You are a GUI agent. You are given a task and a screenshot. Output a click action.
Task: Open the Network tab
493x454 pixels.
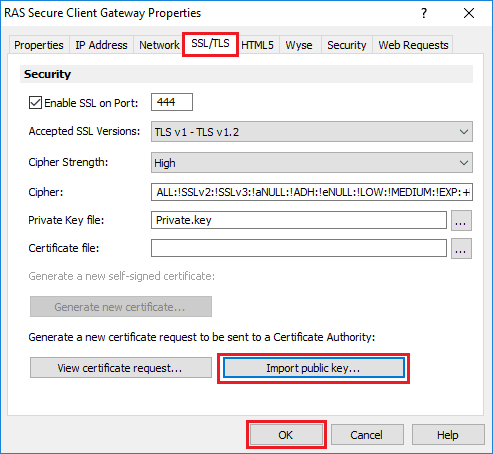[x=159, y=45]
